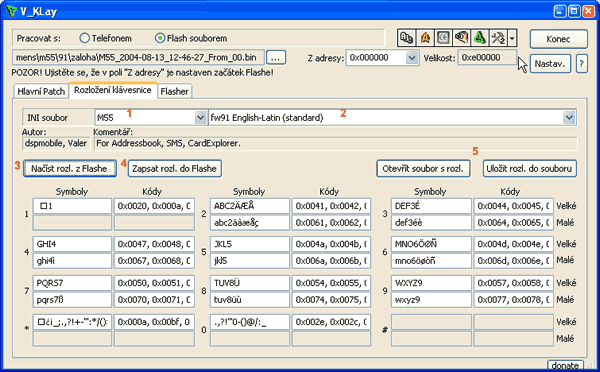The width and height of the screenshot is (600, 372).
Task: Click the def3éè symbols field
Action: (431, 222)
